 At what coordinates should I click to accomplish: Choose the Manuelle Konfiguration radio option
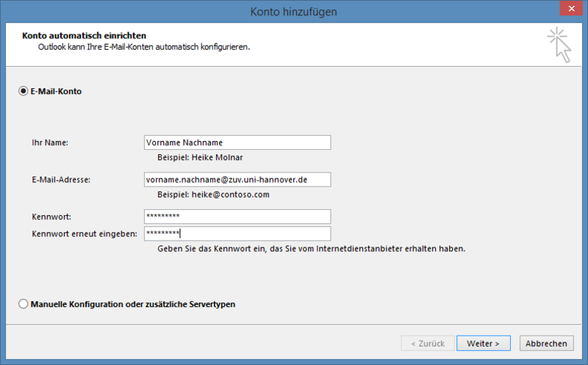pyautogui.click(x=24, y=304)
